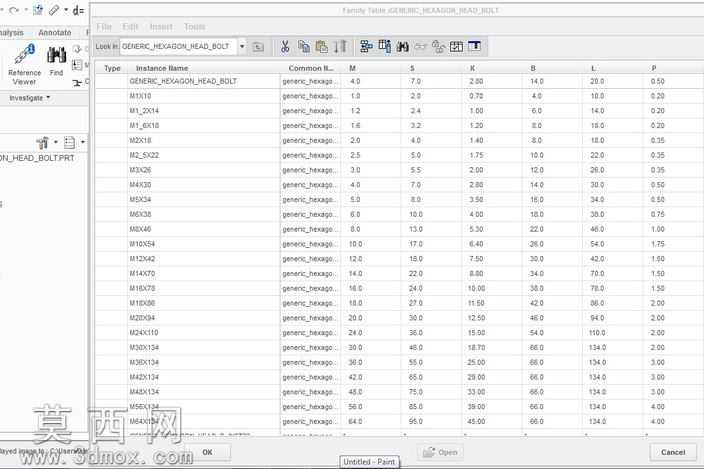The width and height of the screenshot is (704, 469).
Task: Click the model tree settings hammer icon
Action: point(43,143)
